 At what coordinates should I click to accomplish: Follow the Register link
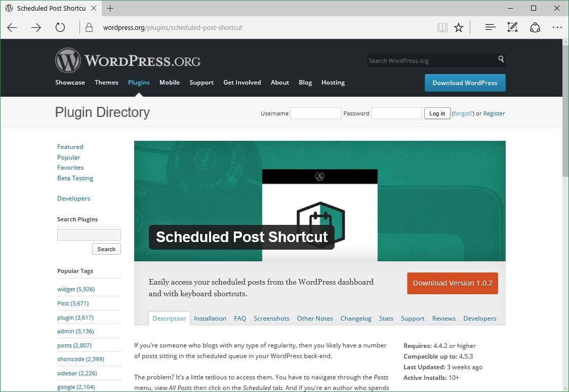(494, 113)
